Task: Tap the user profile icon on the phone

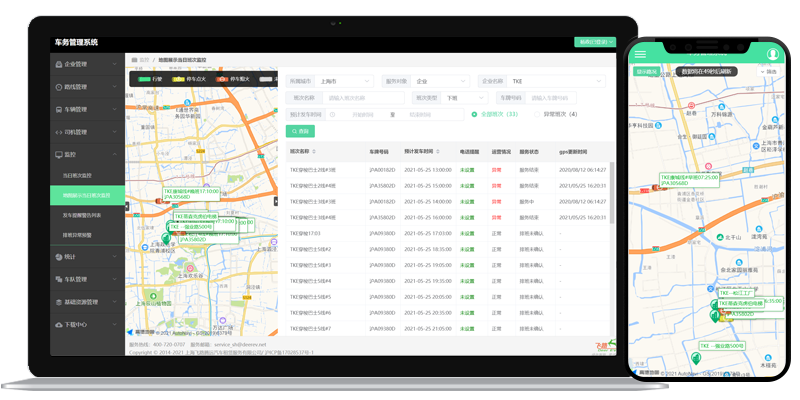Action: click(773, 53)
